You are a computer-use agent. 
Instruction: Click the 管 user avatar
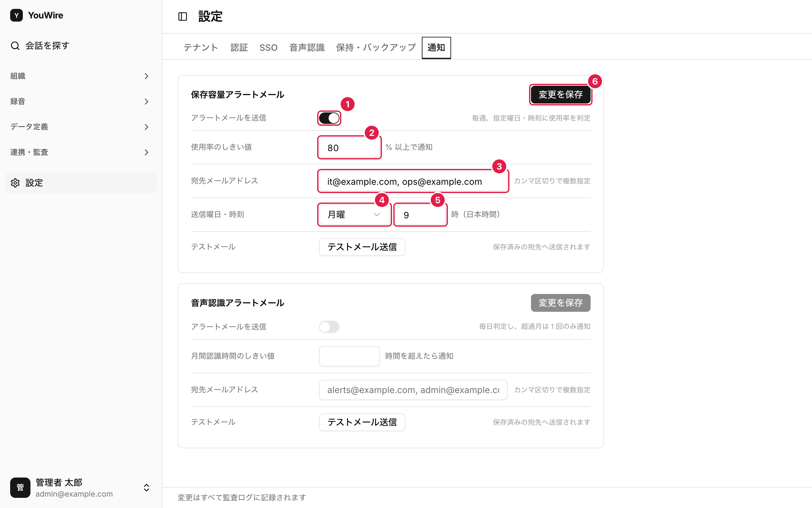(20, 487)
